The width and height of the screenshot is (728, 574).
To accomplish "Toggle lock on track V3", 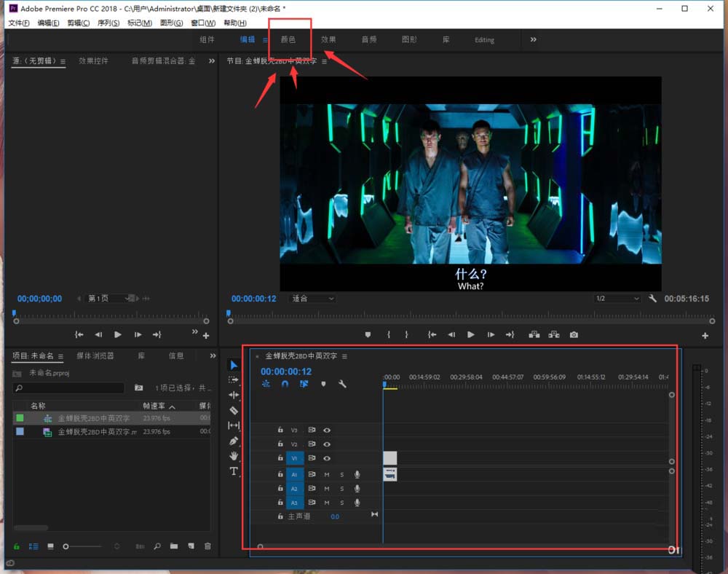I will point(280,430).
